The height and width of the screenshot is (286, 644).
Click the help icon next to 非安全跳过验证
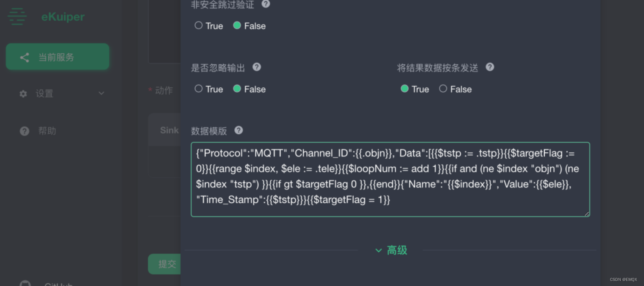point(266,4)
